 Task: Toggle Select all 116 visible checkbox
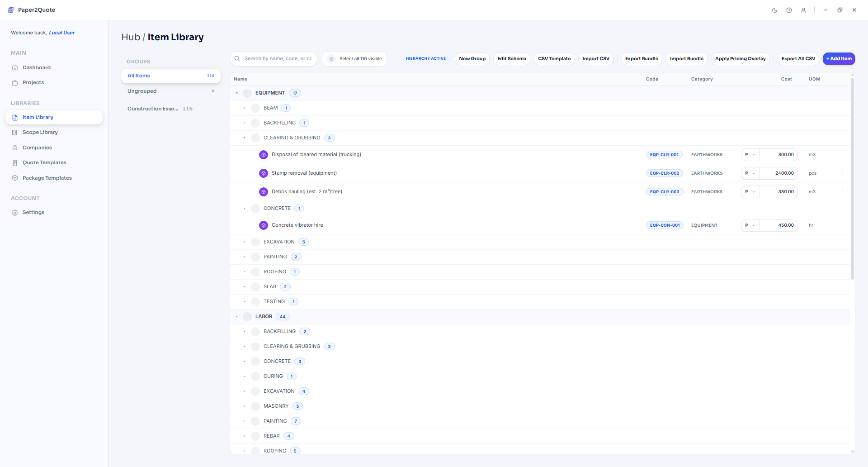[x=331, y=59]
